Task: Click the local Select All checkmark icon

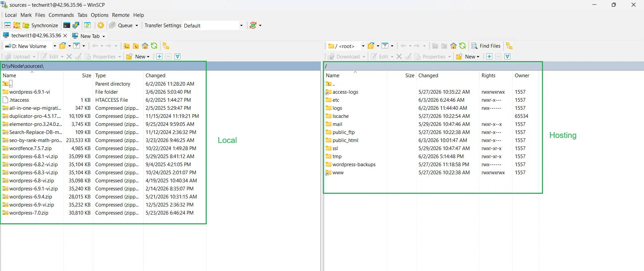Action: click(178, 56)
